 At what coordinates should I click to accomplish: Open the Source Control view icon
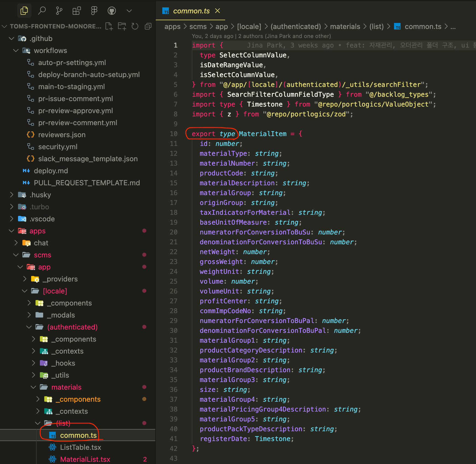coord(59,11)
